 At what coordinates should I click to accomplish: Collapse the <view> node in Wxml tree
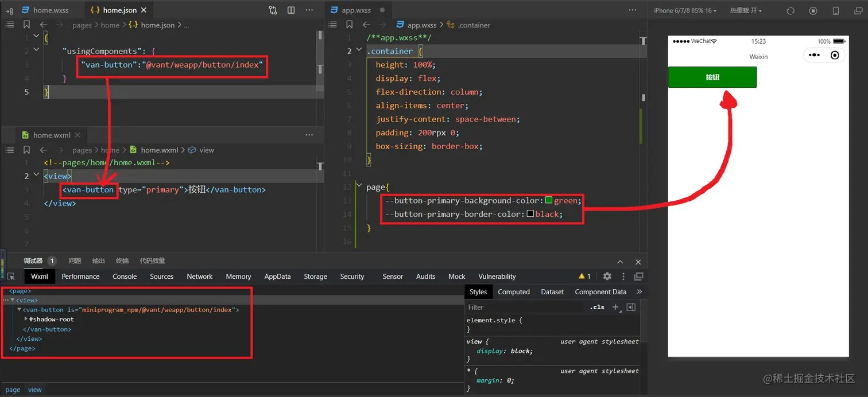tap(13, 300)
